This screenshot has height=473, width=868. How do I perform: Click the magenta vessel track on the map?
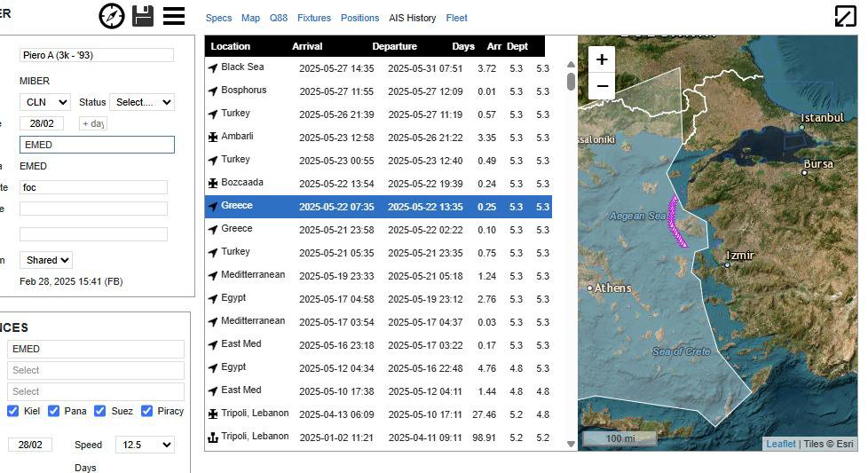[x=675, y=220]
